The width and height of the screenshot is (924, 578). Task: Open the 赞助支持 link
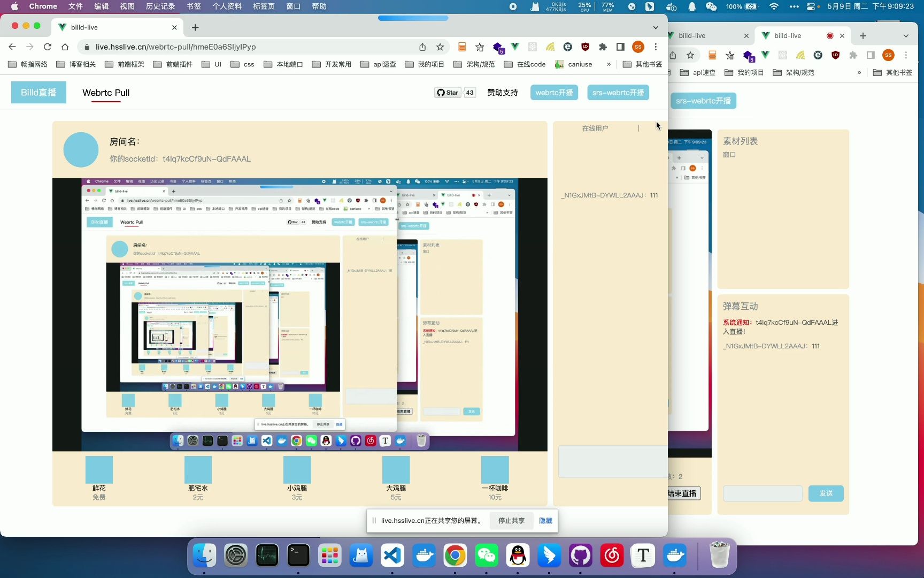pyautogui.click(x=503, y=93)
